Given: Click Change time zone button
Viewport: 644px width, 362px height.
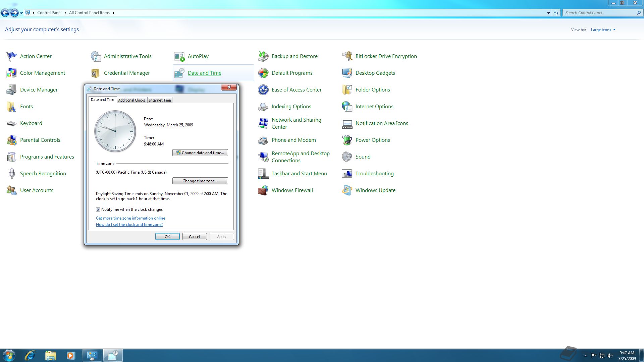Looking at the screenshot, I should [200, 181].
